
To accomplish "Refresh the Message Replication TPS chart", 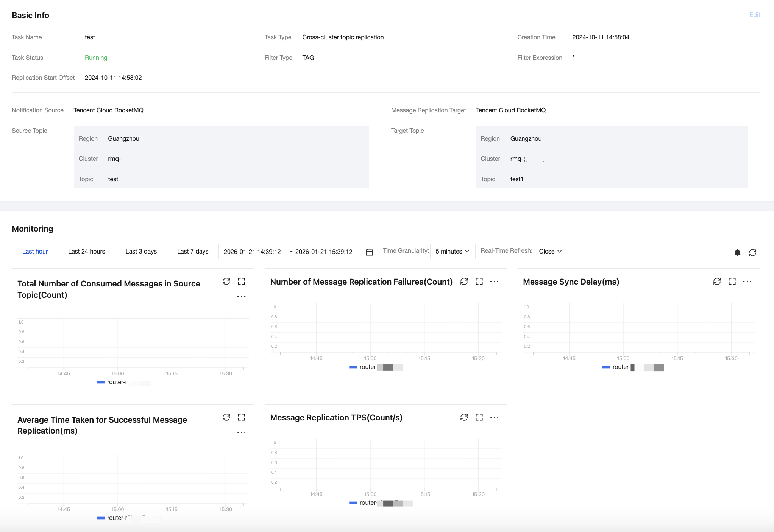I will click(x=464, y=417).
